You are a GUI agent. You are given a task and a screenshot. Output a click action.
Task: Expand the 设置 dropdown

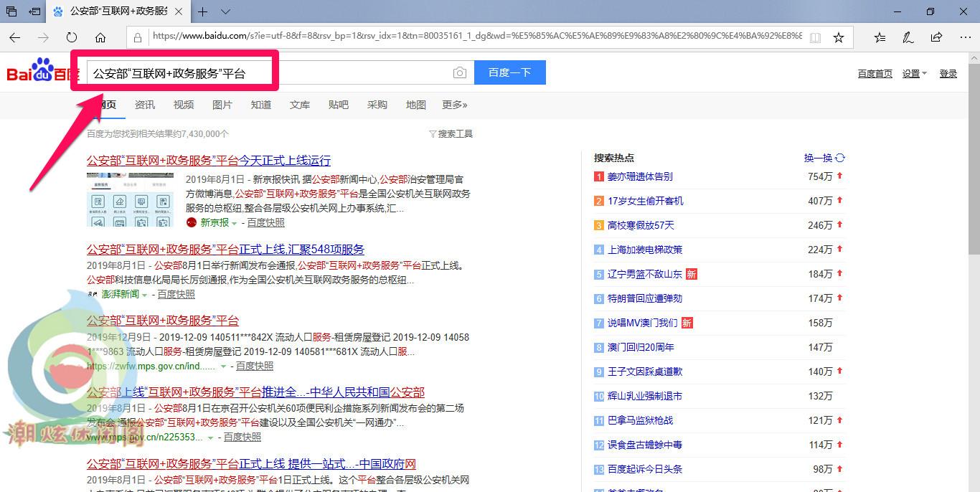pos(915,73)
